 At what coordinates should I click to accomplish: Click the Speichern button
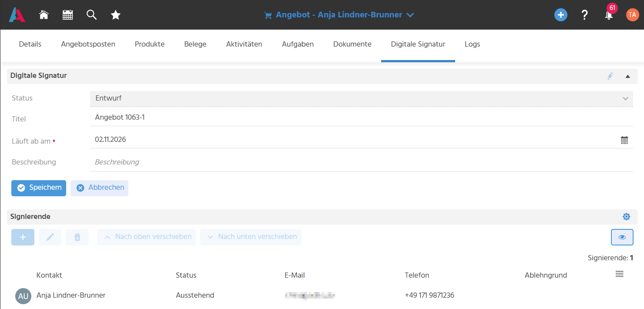pos(39,188)
